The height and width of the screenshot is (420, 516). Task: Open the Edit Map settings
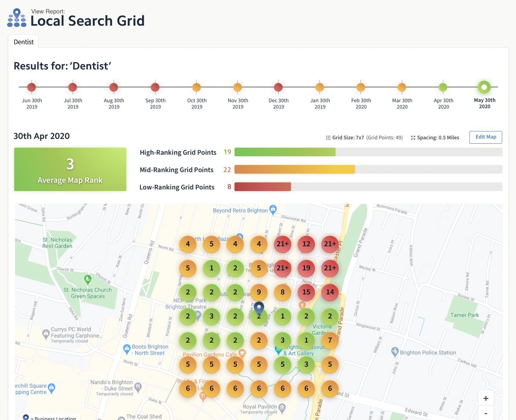[485, 137]
